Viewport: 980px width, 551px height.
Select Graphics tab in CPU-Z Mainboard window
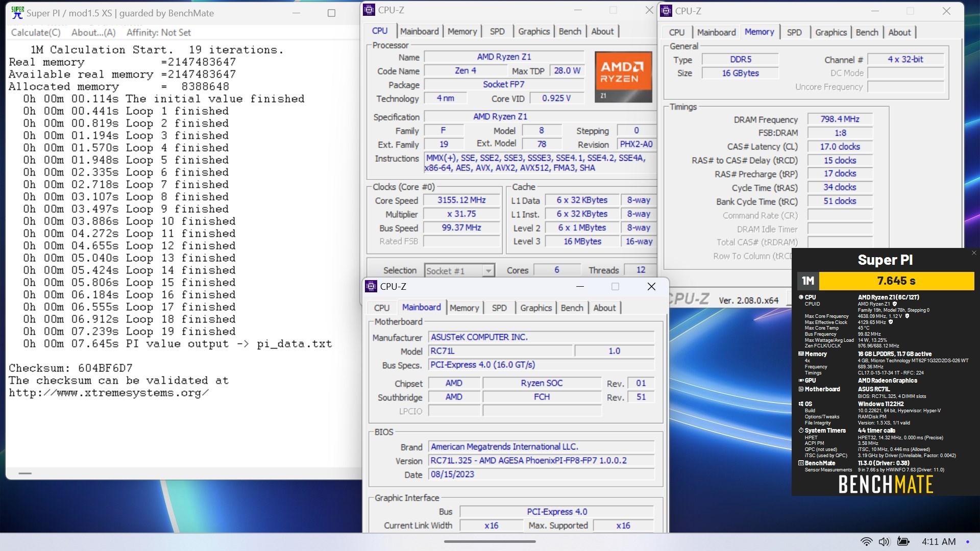536,308
